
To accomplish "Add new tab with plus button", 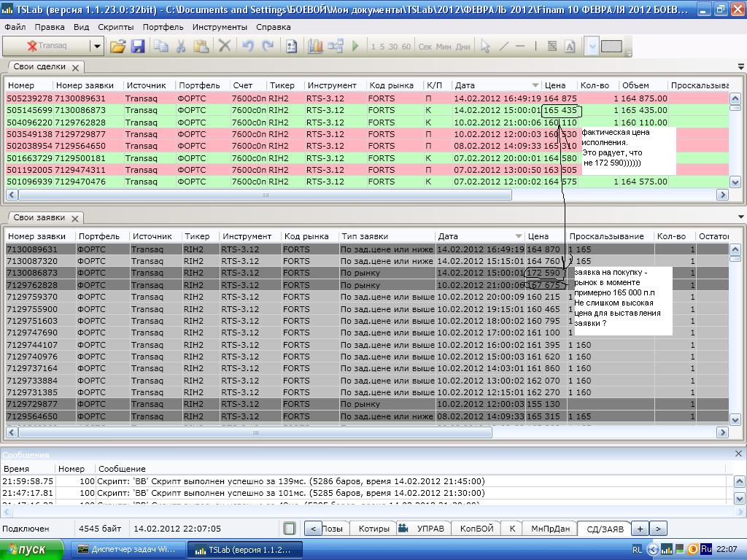I will click(x=640, y=529).
